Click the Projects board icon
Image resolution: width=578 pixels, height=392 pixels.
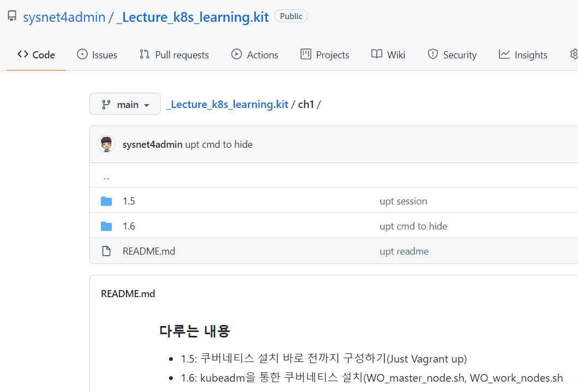point(306,54)
